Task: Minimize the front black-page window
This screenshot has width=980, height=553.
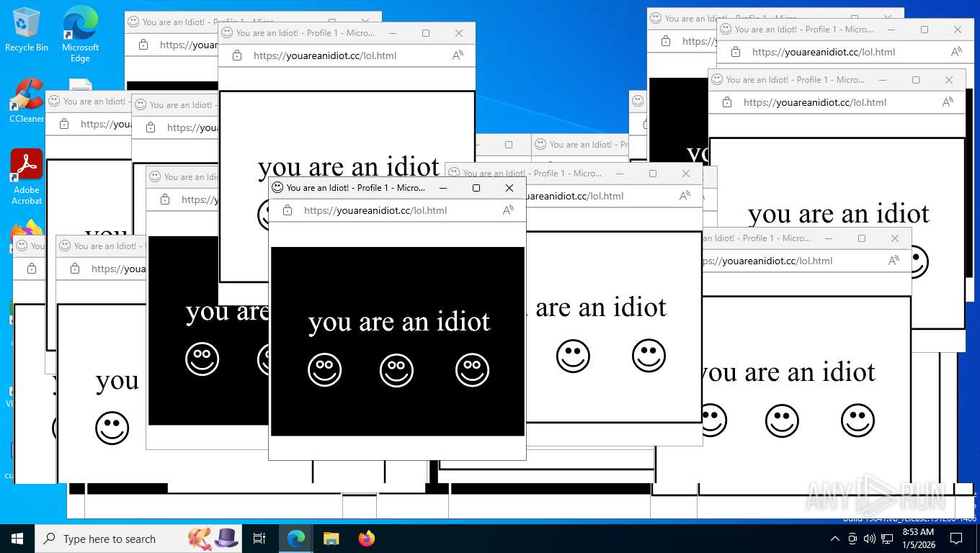Action: tap(443, 188)
